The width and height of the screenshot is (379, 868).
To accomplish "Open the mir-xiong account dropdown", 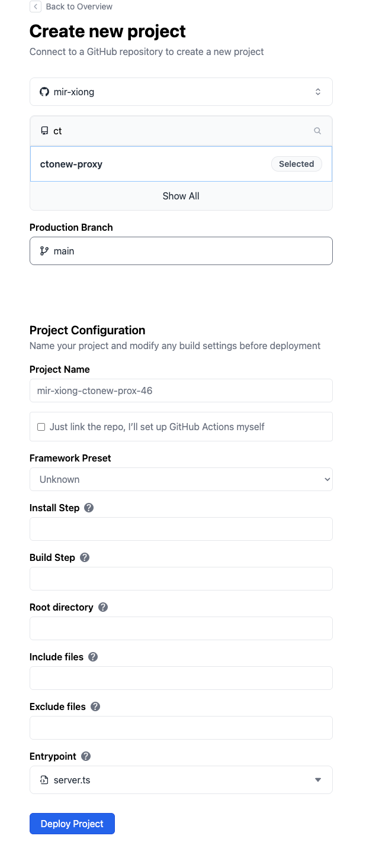I will 181,92.
